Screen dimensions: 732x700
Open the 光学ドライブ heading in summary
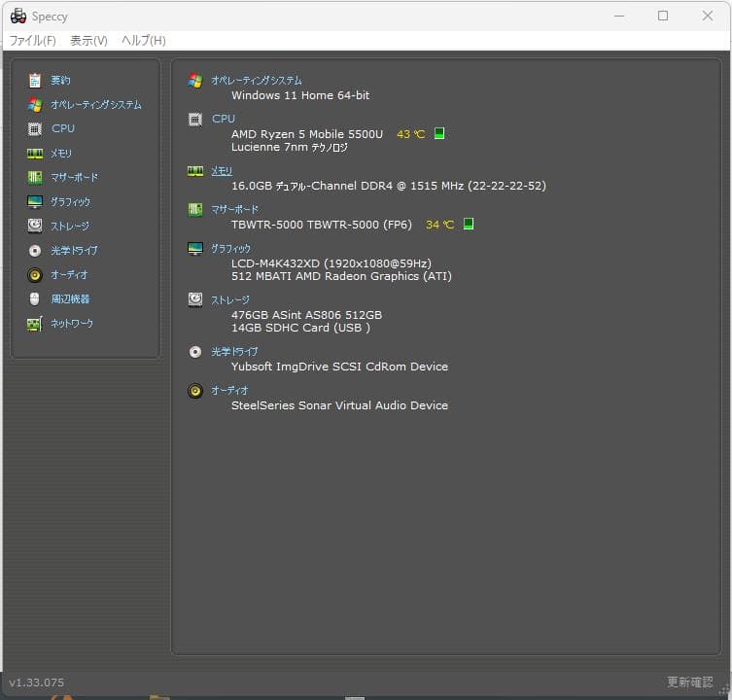point(235,352)
